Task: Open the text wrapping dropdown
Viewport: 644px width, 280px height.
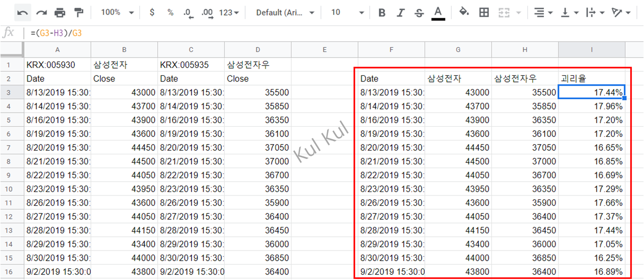Action: (x=595, y=13)
